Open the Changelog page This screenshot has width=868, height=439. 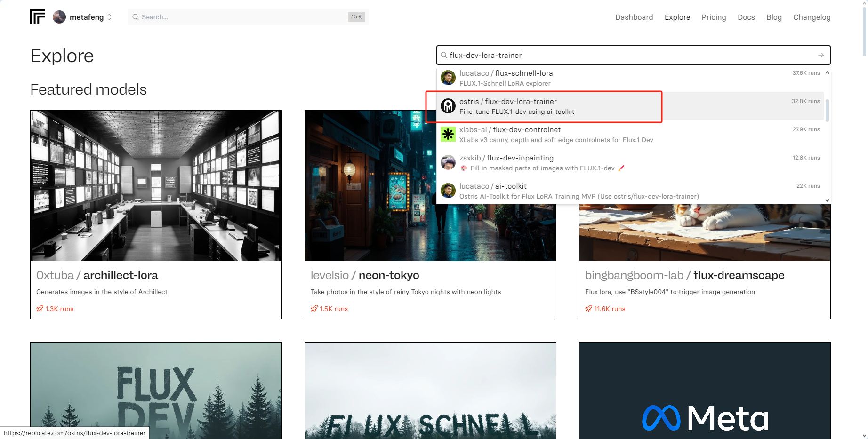click(x=812, y=17)
